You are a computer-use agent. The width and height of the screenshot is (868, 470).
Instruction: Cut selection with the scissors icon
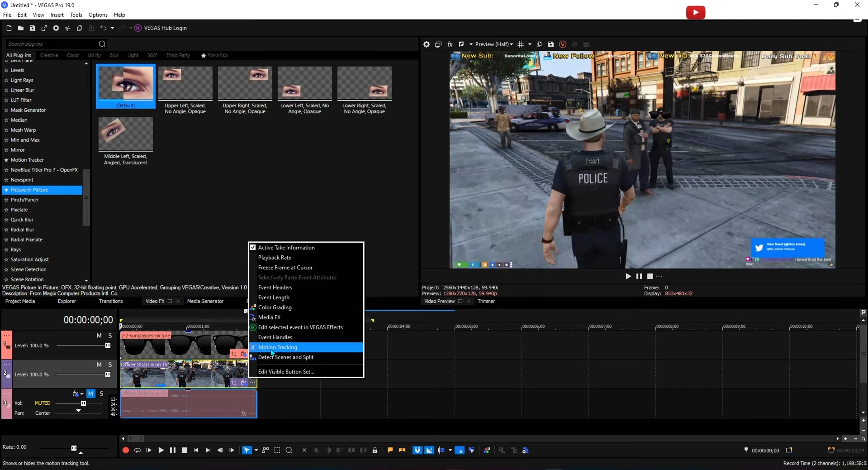click(x=67, y=28)
